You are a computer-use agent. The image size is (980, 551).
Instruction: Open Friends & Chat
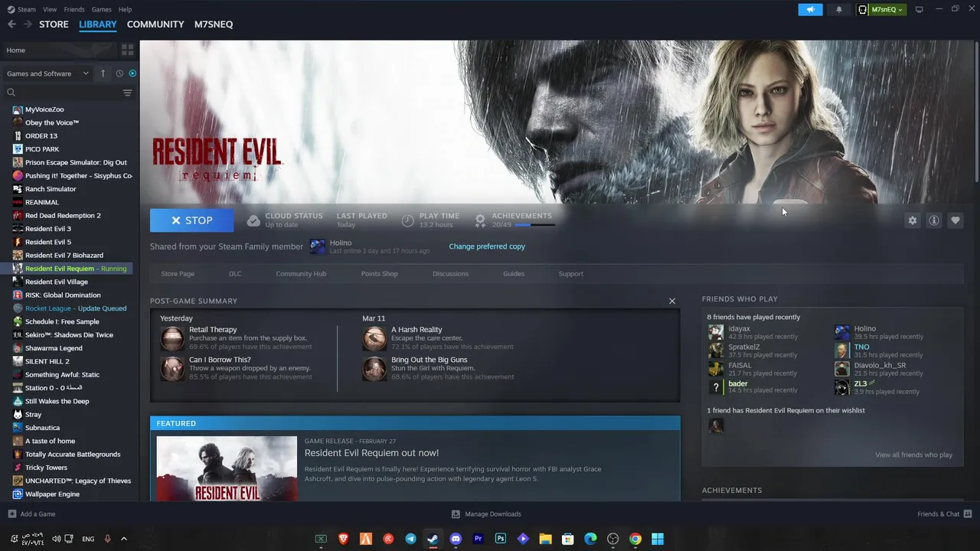pyautogui.click(x=944, y=514)
